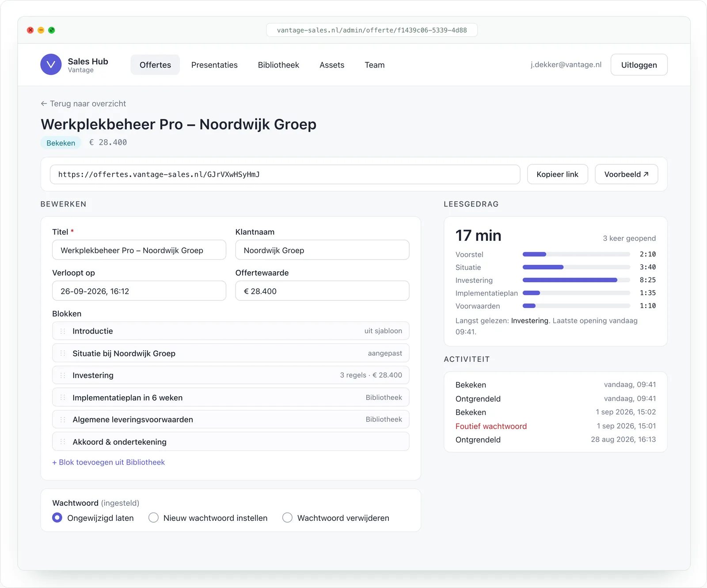Click the Situatie reading time bar

click(576, 267)
